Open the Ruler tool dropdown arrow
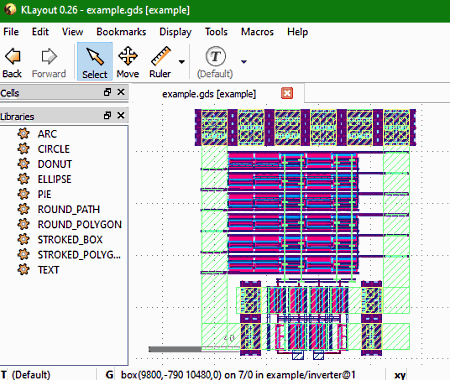 (182, 62)
